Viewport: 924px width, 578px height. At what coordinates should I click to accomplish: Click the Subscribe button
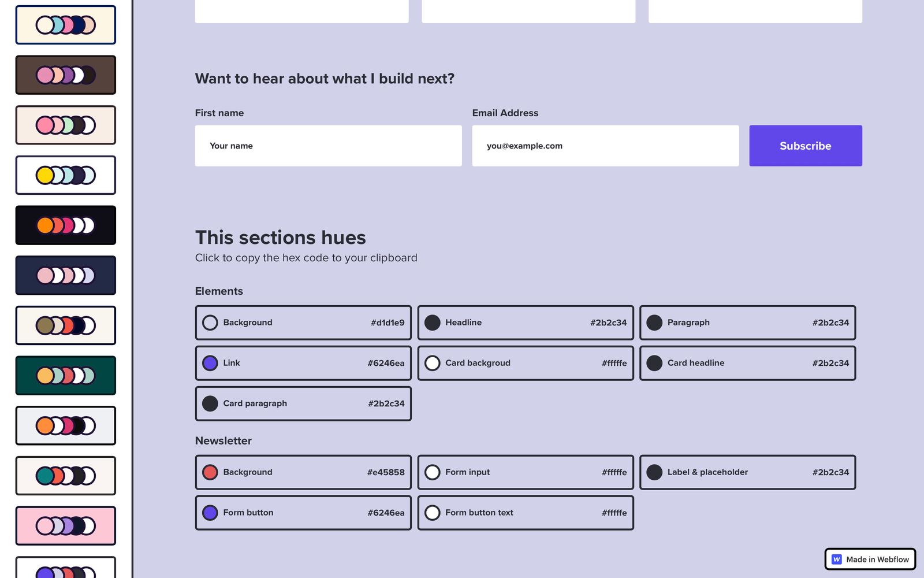click(x=805, y=146)
